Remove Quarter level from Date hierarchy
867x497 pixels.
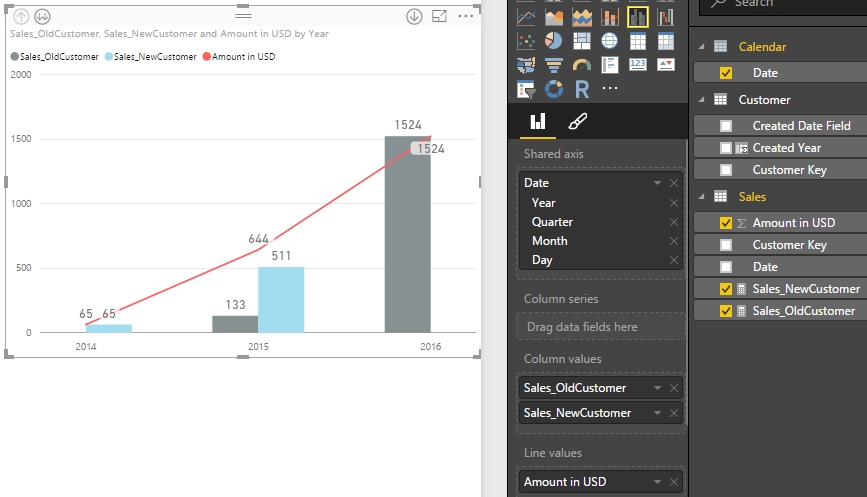point(674,222)
